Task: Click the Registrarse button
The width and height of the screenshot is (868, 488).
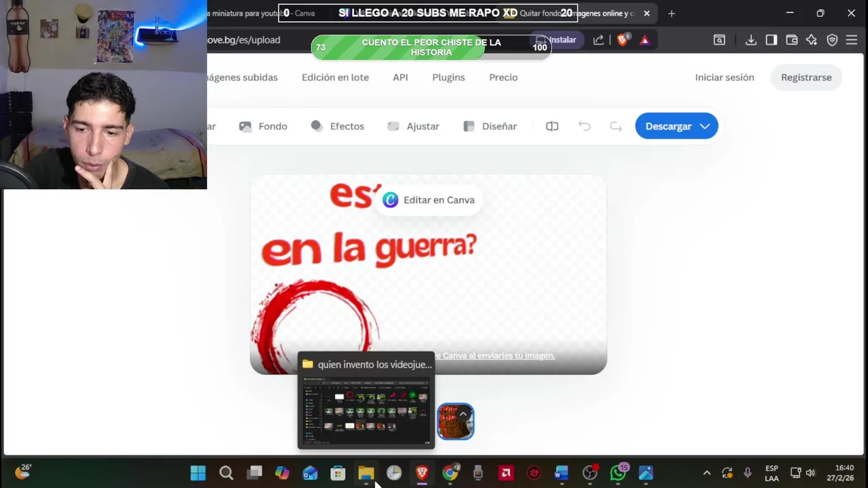Action: click(x=806, y=77)
